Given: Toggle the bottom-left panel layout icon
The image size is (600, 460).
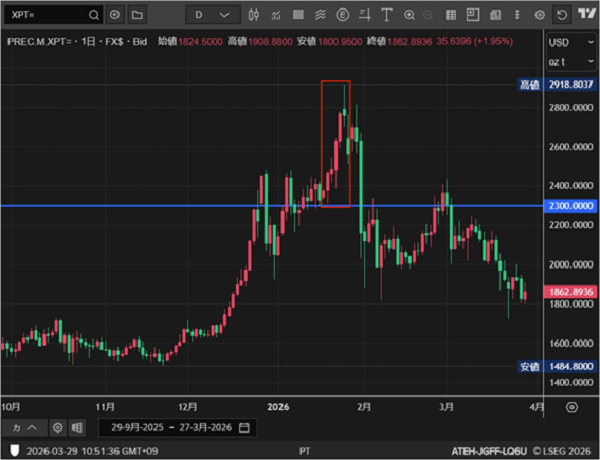Looking at the screenshot, I should tap(78, 428).
